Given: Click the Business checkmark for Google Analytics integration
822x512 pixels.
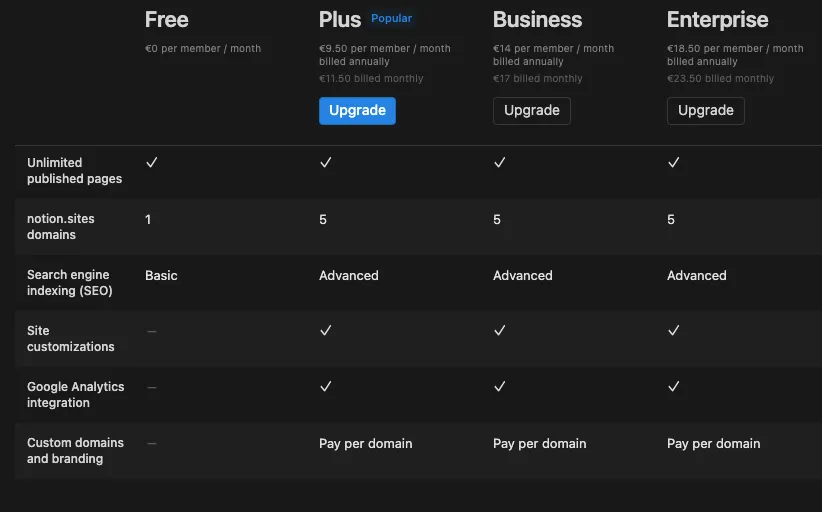Looking at the screenshot, I should [500, 386].
